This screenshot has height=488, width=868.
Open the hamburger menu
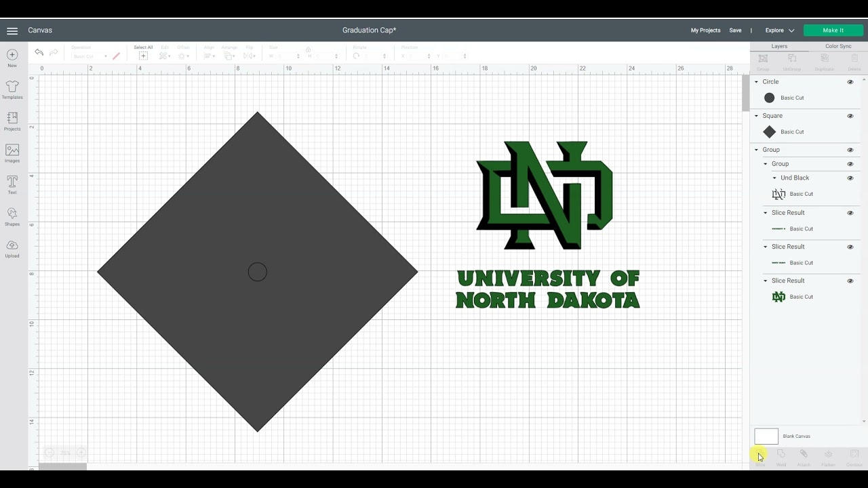(x=12, y=30)
